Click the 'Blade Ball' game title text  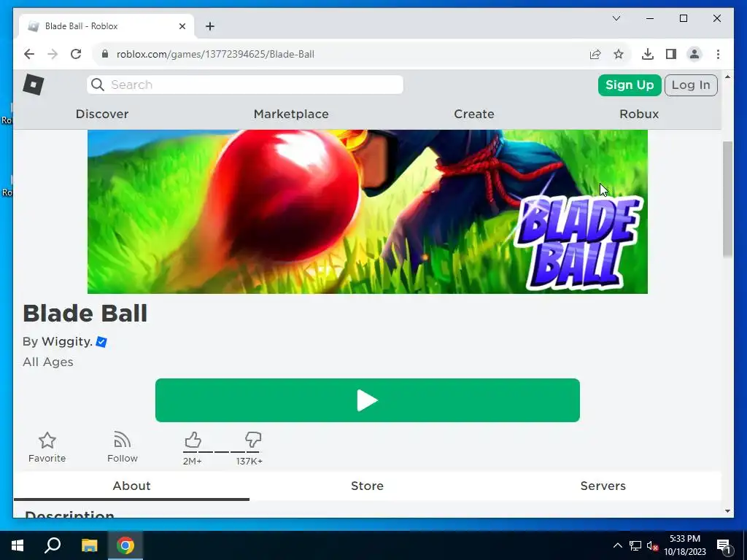pyautogui.click(x=85, y=314)
